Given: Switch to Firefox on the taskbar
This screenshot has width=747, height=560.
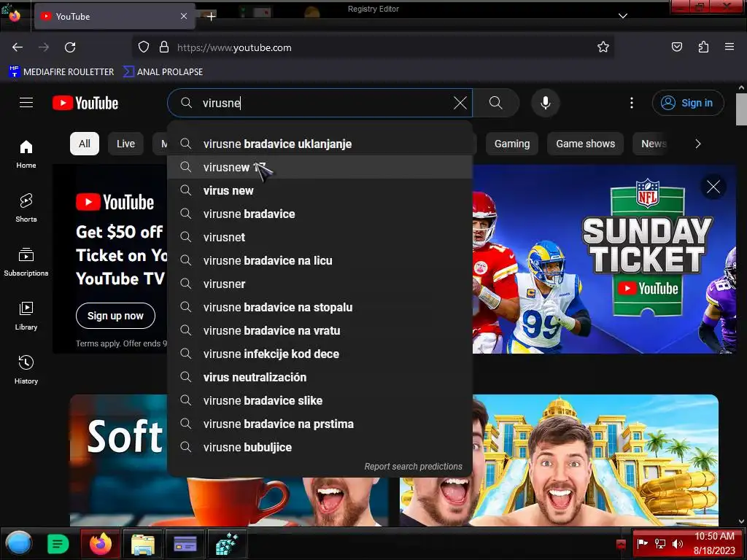Looking at the screenshot, I should 100,544.
